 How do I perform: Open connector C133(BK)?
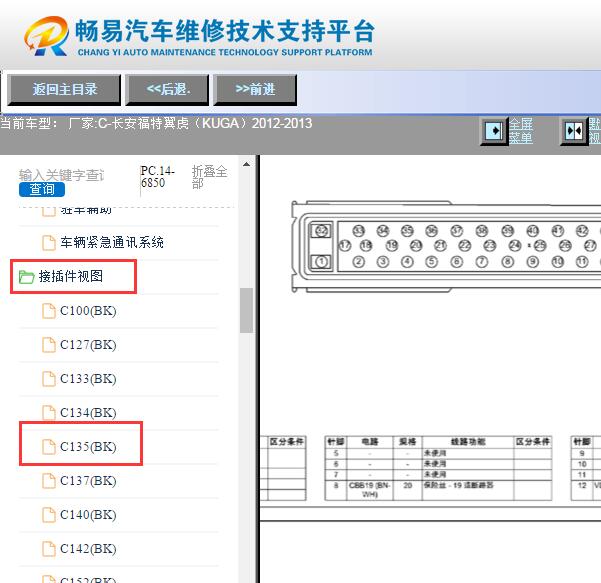(x=88, y=379)
